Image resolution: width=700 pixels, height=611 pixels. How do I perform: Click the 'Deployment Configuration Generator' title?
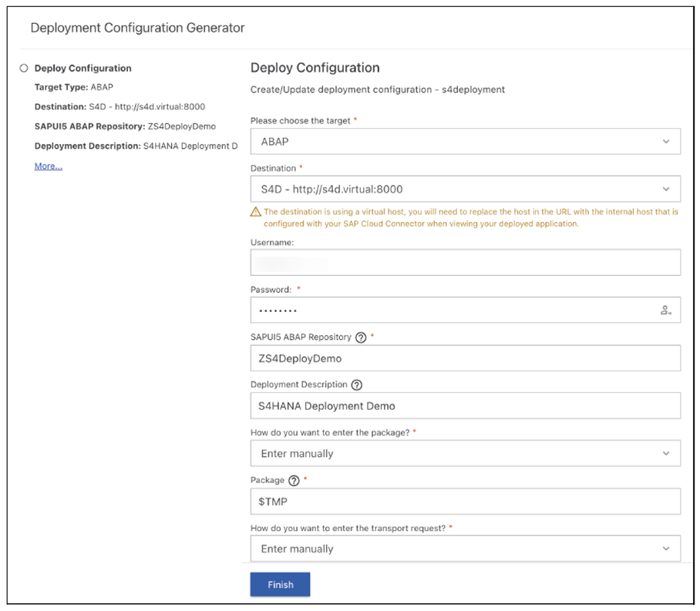[137, 28]
